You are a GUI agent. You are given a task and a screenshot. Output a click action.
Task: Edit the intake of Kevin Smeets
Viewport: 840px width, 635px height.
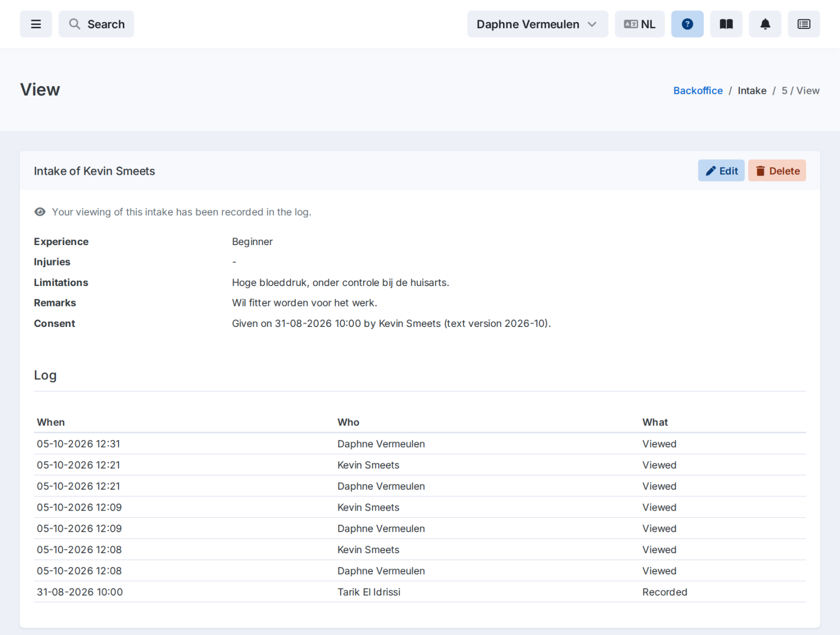coord(721,171)
